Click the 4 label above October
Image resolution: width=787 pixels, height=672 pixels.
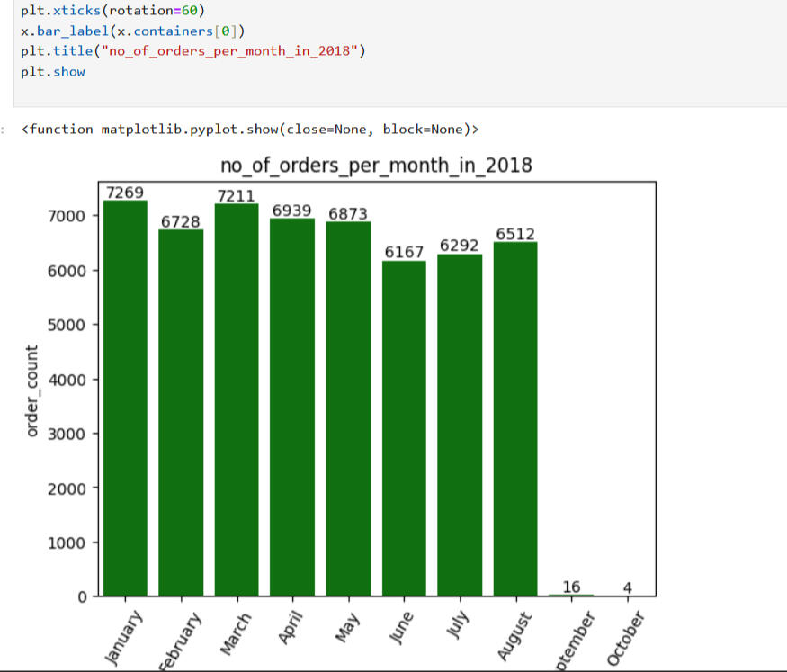pyautogui.click(x=627, y=588)
